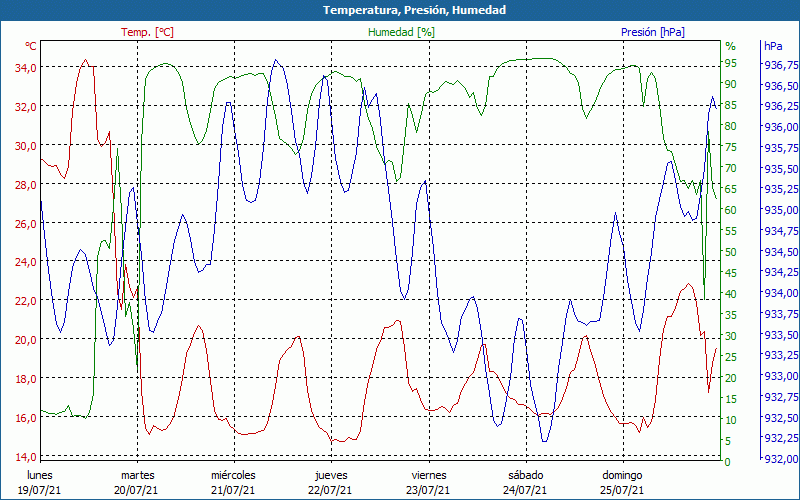Click humidity axis value '40'

731,294
